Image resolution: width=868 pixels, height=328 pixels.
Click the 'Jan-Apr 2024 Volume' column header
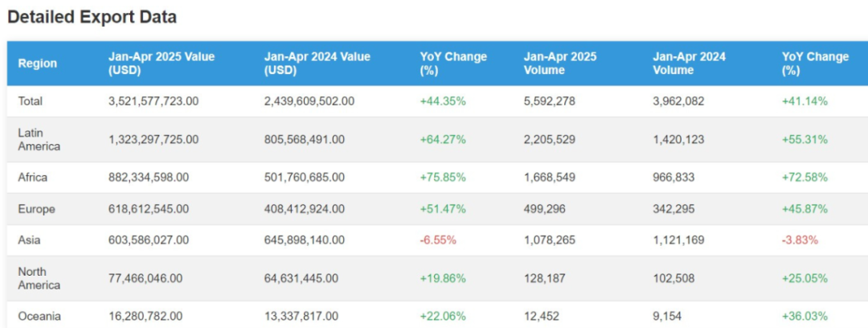click(x=689, y=64)
